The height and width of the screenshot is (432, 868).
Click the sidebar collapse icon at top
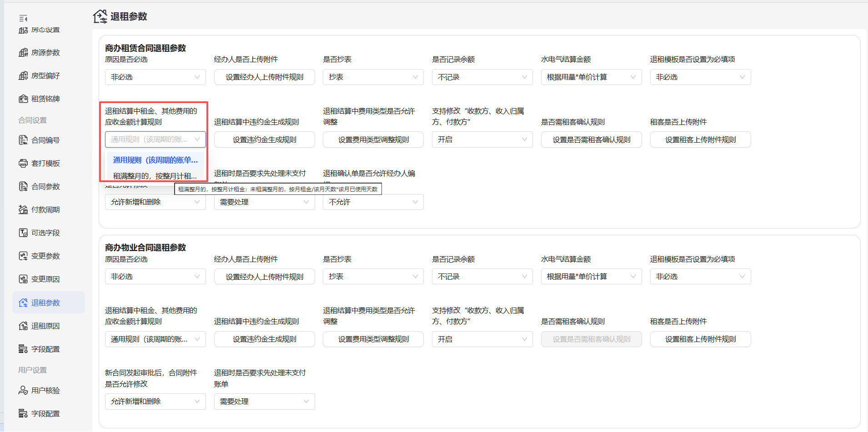tap(23, 18)
